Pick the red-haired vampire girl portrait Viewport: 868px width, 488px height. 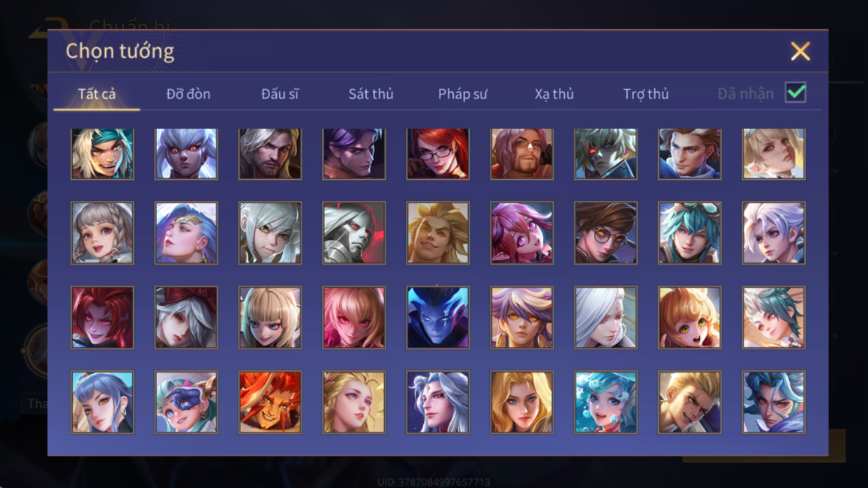pyautogui.click(x=103, y=318)
